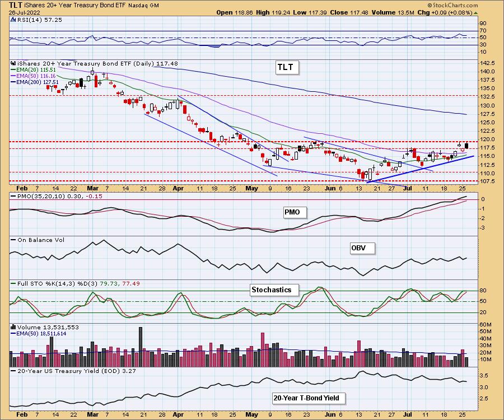This screenshot has height=420, width=504.
Task: Click the Jun label below the price panel
Action: [330, 188]
